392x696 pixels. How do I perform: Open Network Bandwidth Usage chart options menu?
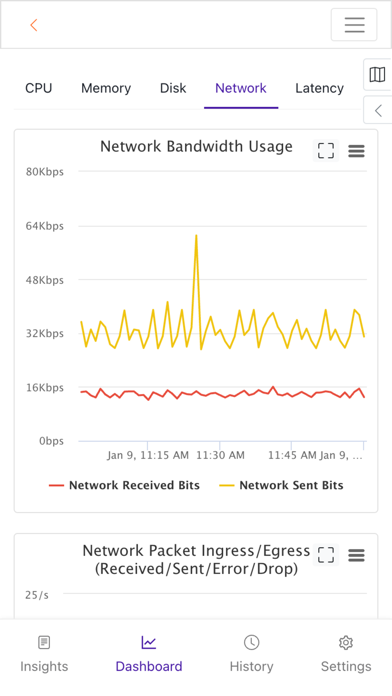[x=356, y=151]
